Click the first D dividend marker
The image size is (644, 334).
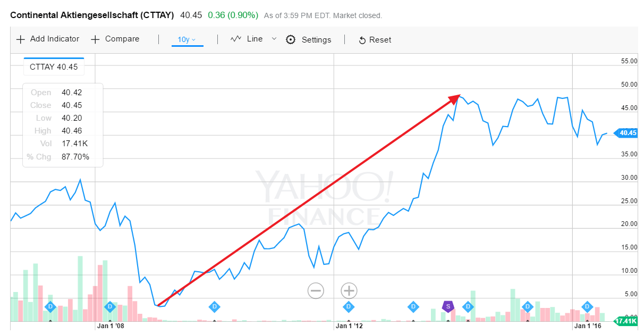[x=50, y=306]
